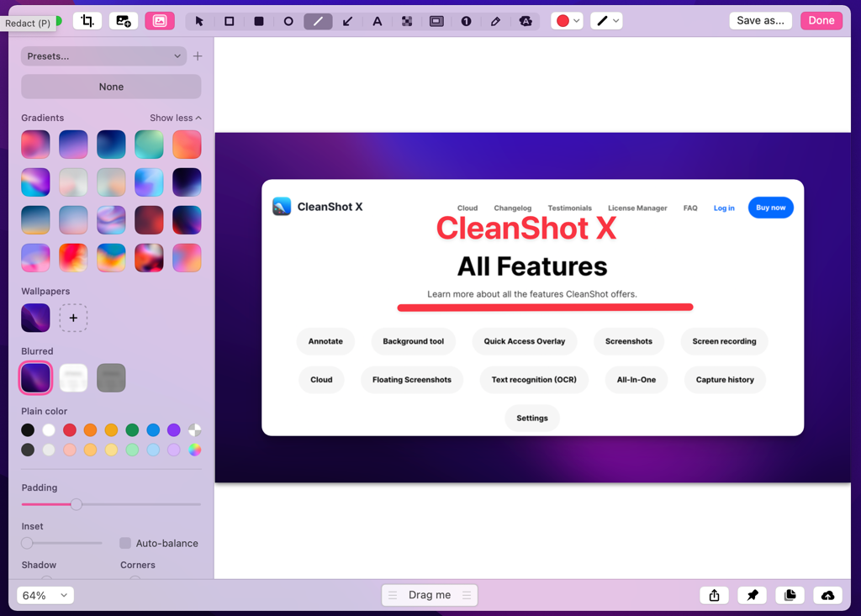This screenshot has height=616, width=861.
Task: Activate the Ellipse shape tool
Action: [288, 21]
